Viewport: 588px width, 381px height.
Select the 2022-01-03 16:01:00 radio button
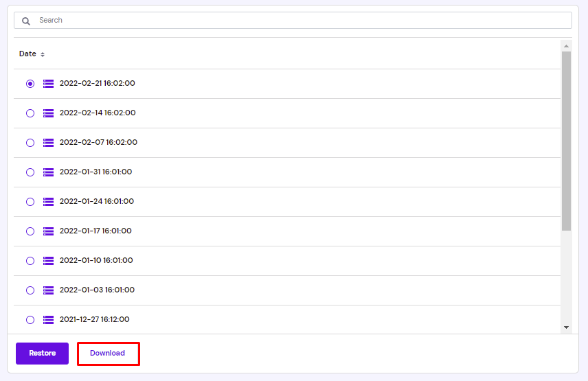click(30, 290)
